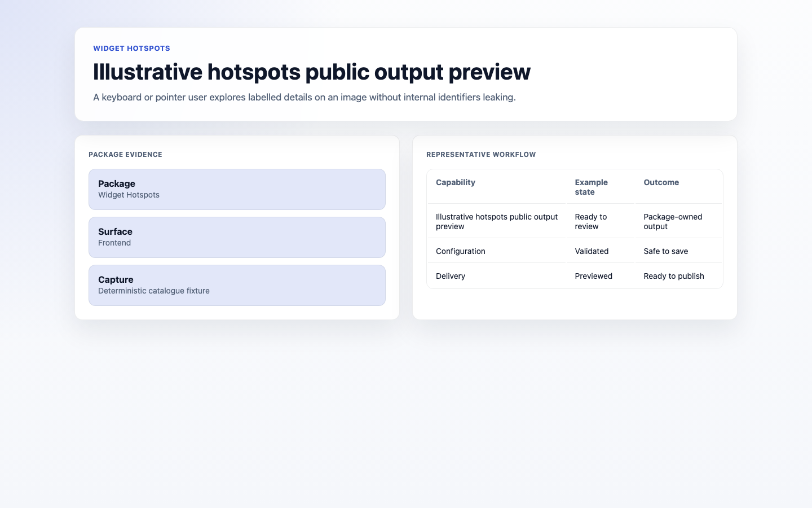
Task: Click the Capability column header
Action: click(496, 187)
